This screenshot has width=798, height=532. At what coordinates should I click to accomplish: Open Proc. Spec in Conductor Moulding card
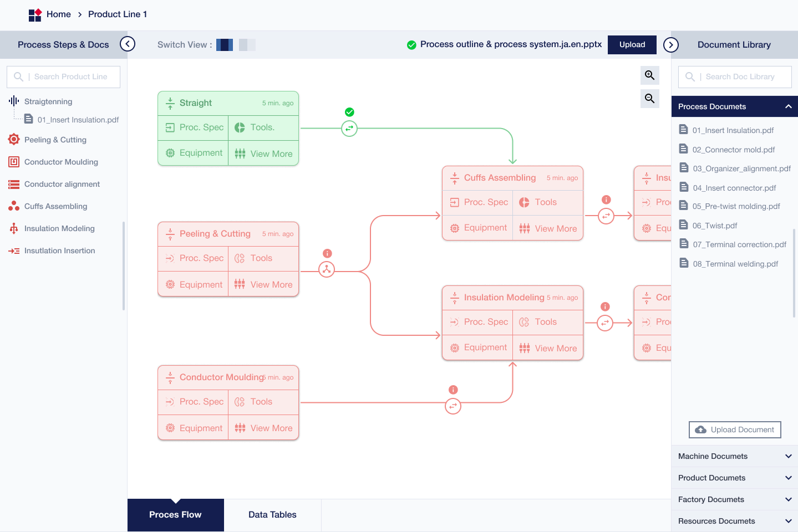pyautogui.click(x=193, y=402)
